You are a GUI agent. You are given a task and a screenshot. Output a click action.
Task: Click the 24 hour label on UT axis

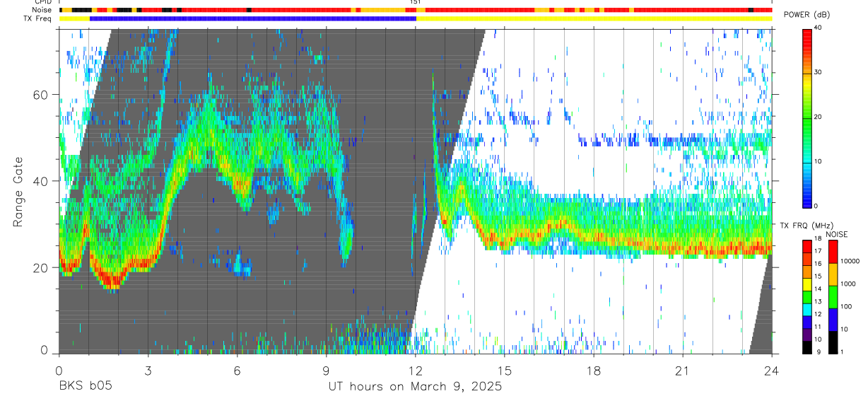point(771,371)
